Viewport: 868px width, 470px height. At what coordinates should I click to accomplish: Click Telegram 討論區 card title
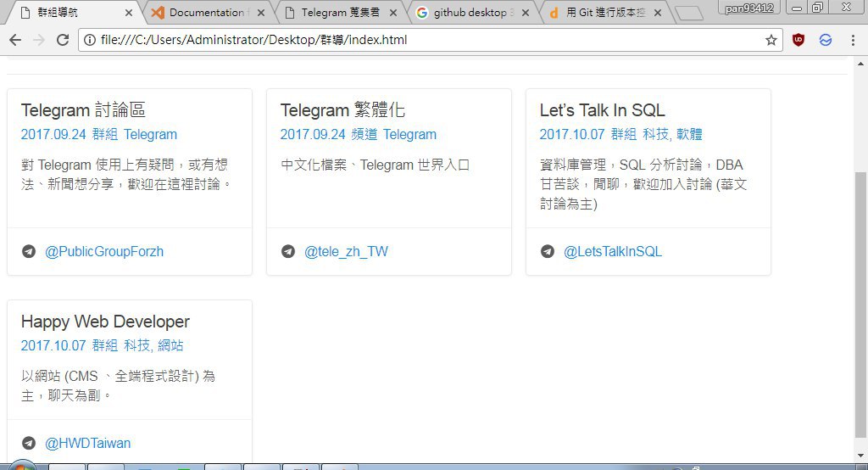pos(83,109)
